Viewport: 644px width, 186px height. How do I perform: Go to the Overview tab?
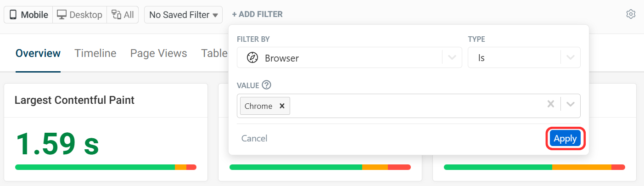[x=38, y=53]
